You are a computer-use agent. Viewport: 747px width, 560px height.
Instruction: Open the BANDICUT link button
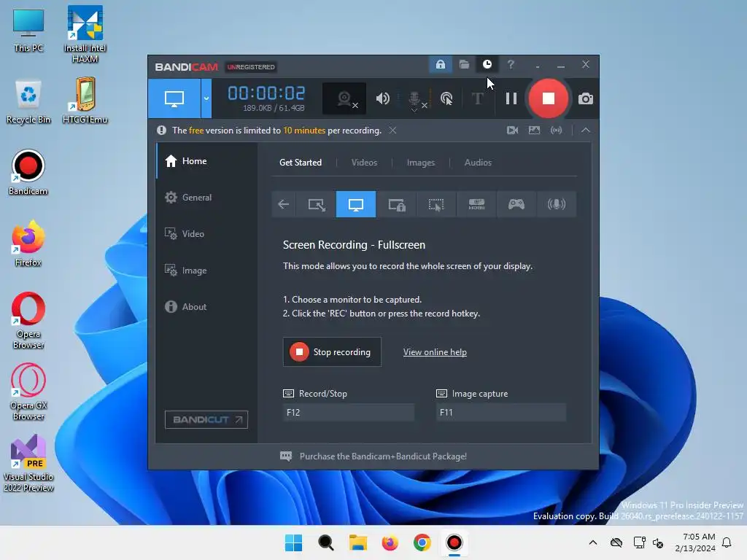coord(206,419)
